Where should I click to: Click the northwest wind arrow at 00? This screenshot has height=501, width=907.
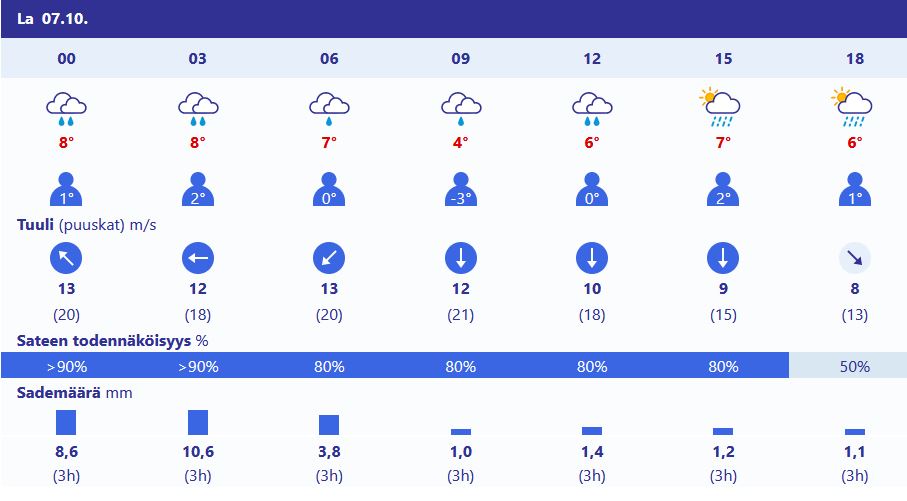click(x=66, y=258)
